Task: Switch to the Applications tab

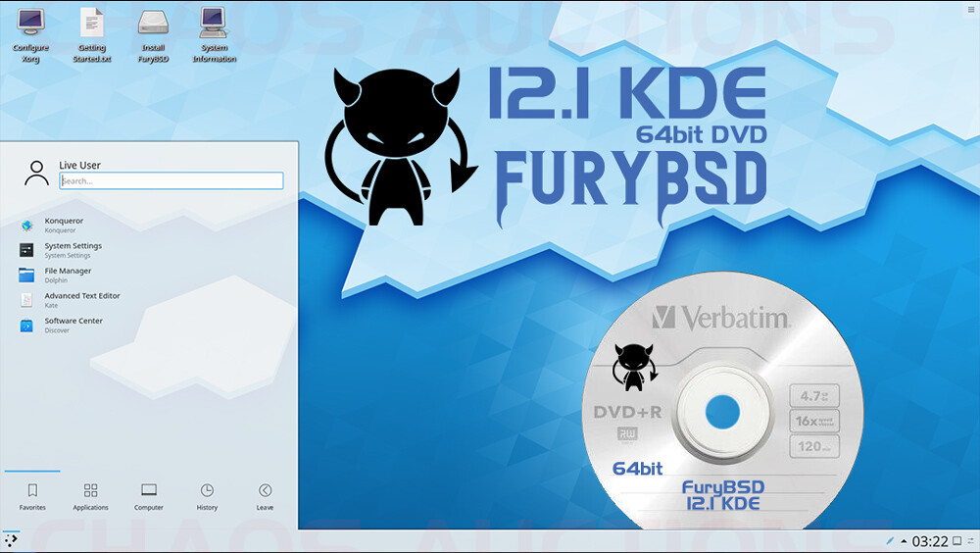Action: point(90,497)
